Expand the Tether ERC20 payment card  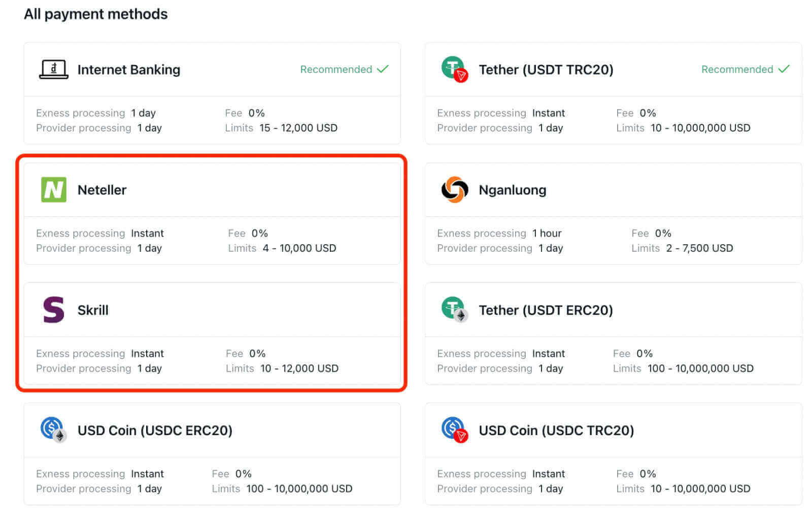[x=613, y=310]
